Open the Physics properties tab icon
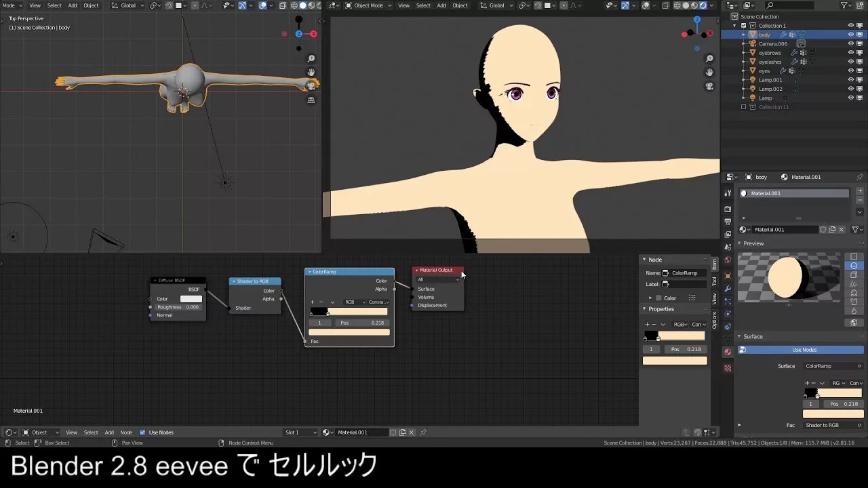868x488 pixels. (x=728, y=314)
